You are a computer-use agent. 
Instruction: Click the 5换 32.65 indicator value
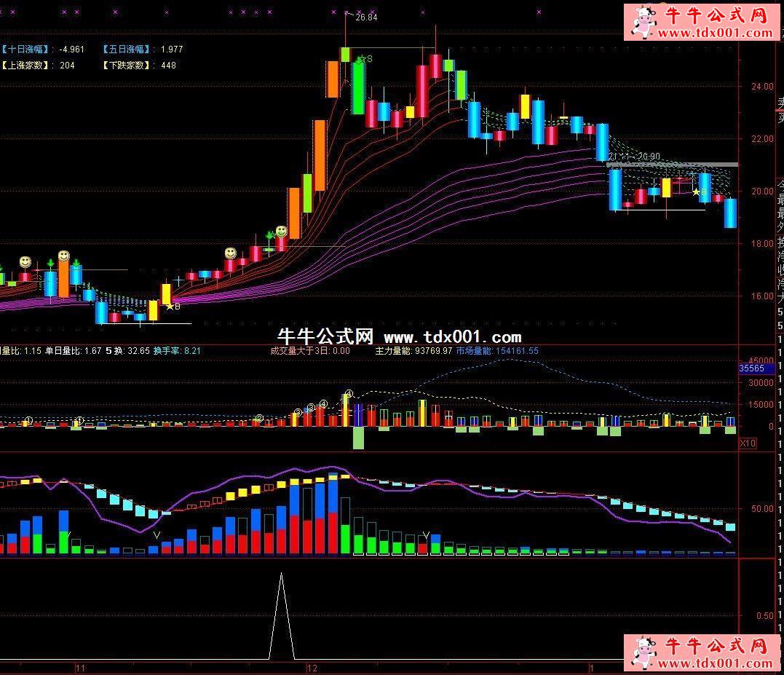[x=127, y=351]
